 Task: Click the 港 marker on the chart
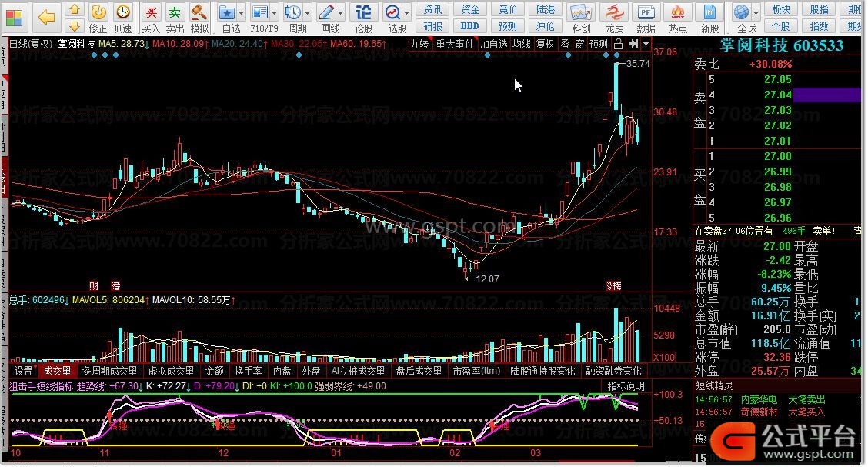[x=115, y=285]
